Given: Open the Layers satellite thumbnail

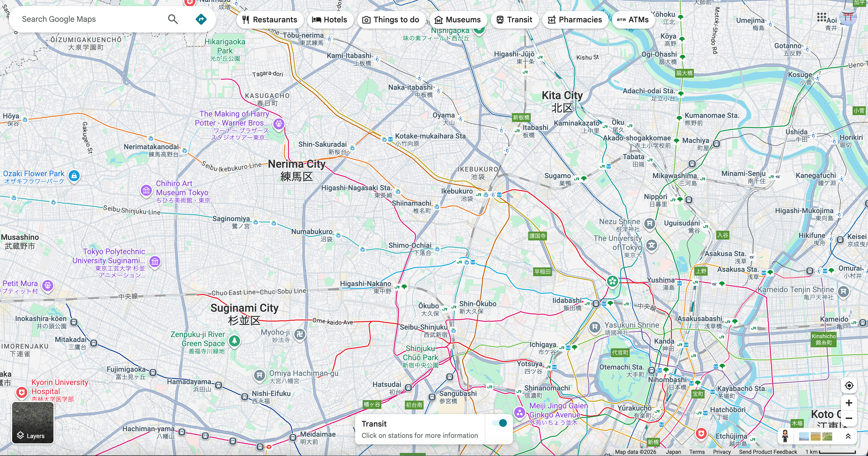Looking at the screenshot, I should pyautogui.click(x=33, y=423).
